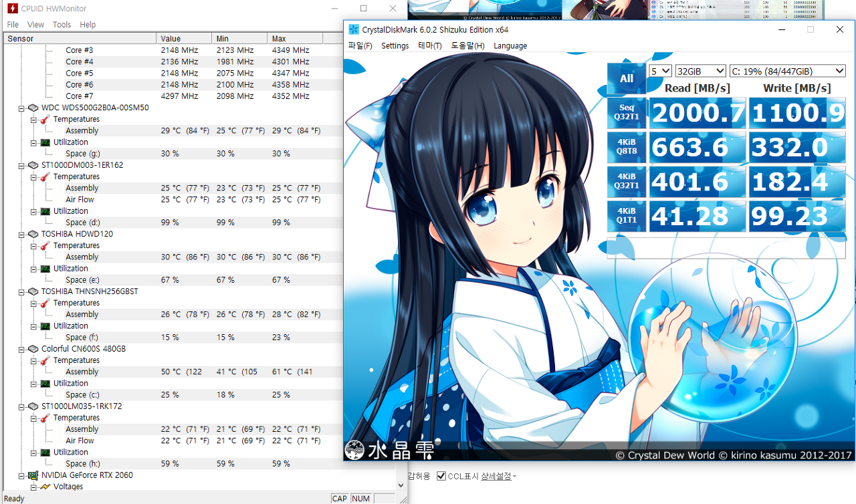Viewport: 856px width, 504px height.
Task: Select the Core #3 row
Action: click(171, 50)
